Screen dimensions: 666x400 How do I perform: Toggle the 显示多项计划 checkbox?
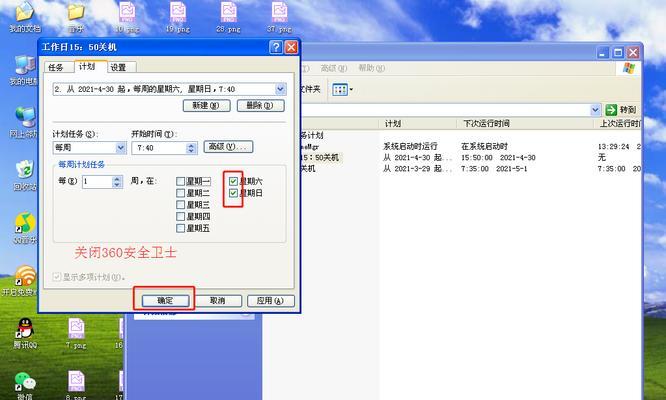(x=57, y=277)
